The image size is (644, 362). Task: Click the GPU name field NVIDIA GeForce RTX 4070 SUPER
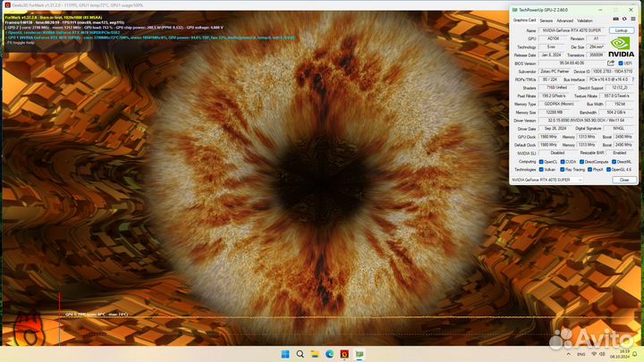click(x=572, y=30)
